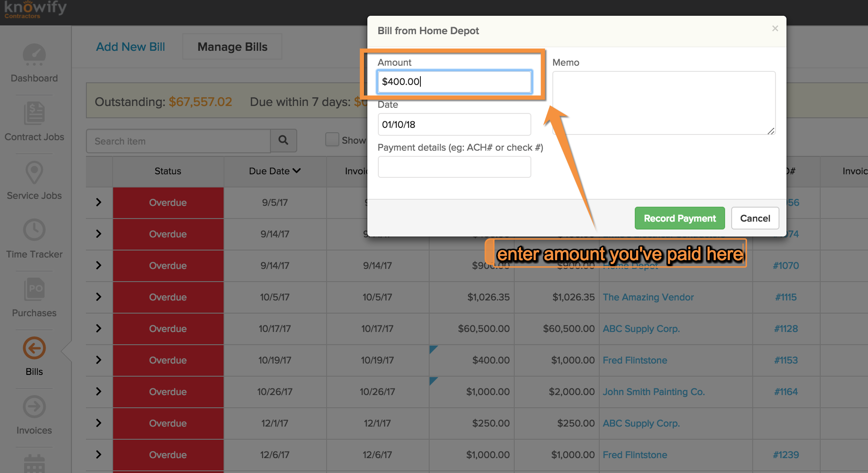Close the Bill from Home Depot dialog
The width and height of the screenshot is (868, 473).
click(x=775, y=28)
